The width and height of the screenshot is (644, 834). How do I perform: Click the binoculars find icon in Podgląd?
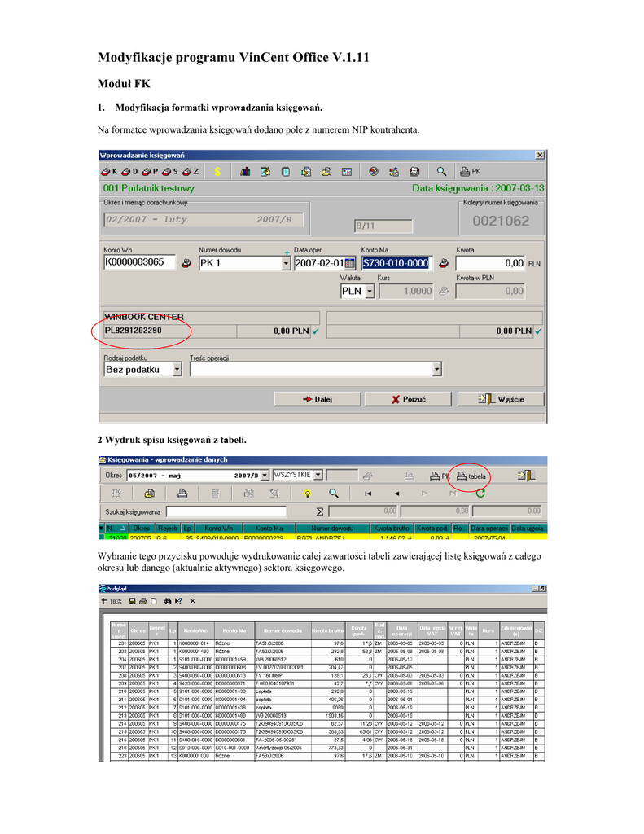(166, 601)
